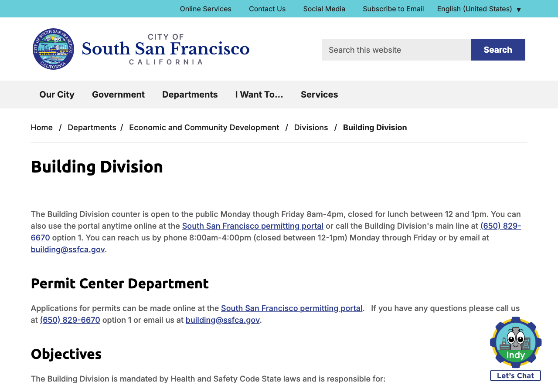Open the Contact Us link
558x392 pixels.
pos(267,9)
